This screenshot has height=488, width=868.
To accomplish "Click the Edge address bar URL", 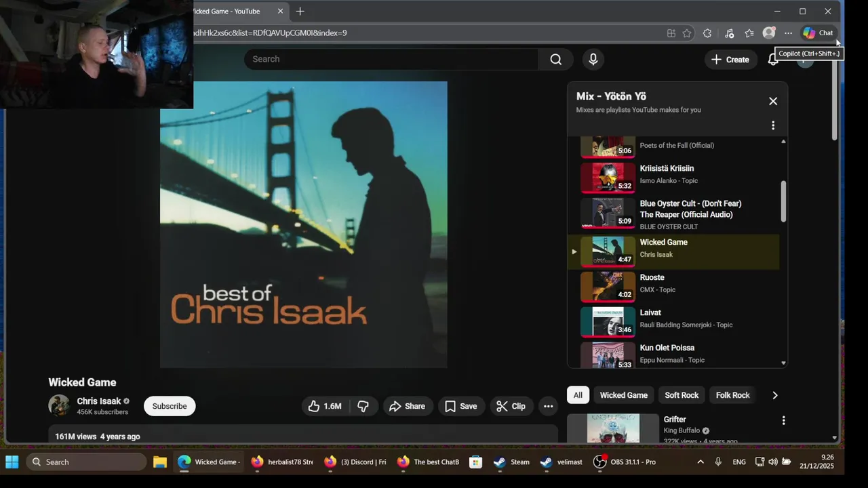I will 271,33.
